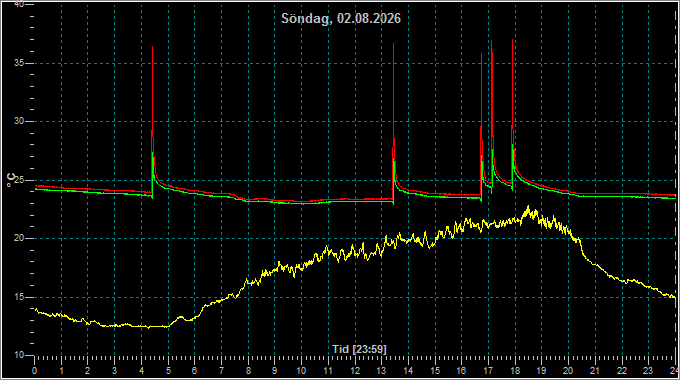The image size is (680, 380).
Task: Select the hour 9 label on the time axis
Action: tap(275, 371)
